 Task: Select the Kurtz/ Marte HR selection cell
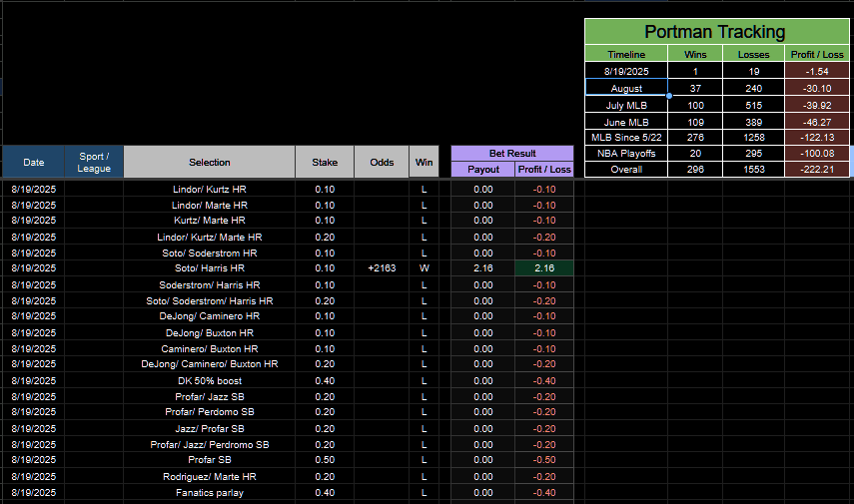209,220
